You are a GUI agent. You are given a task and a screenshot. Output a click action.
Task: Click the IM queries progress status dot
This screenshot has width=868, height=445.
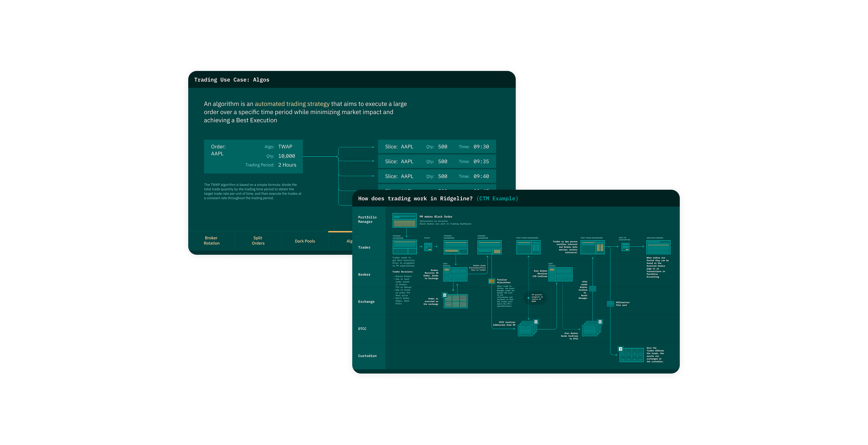click(x=528, y=298)
